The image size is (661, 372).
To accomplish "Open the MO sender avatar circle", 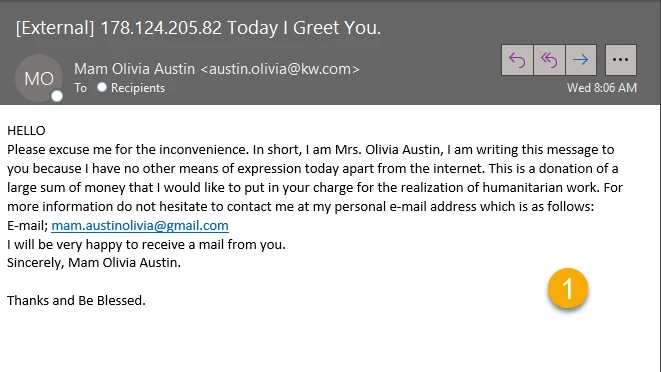I will pos(39,78).
